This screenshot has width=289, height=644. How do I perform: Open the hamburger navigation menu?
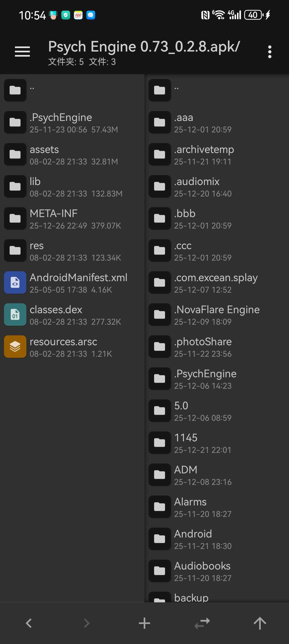[x=22, y=51]
